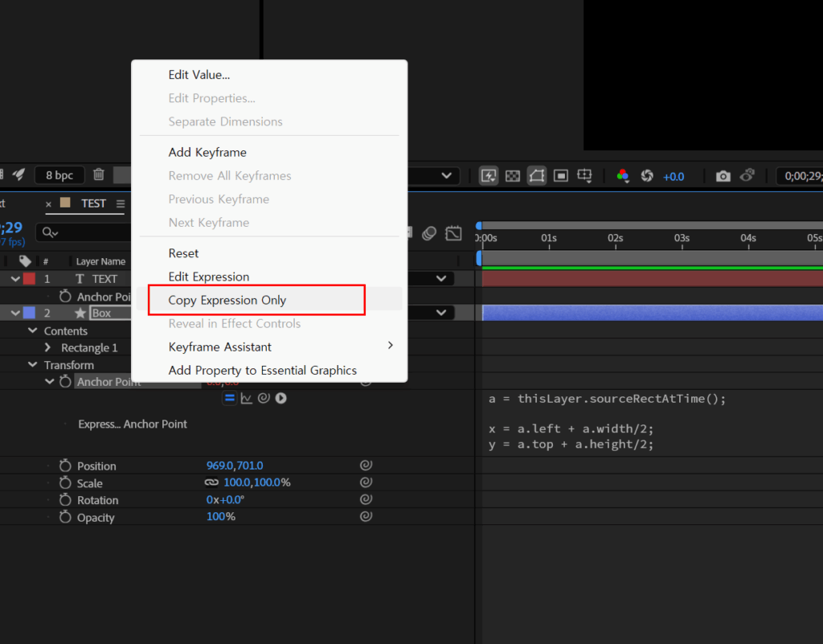Toggle Anchor Point stopwatch on Box layer

(65, 382)
